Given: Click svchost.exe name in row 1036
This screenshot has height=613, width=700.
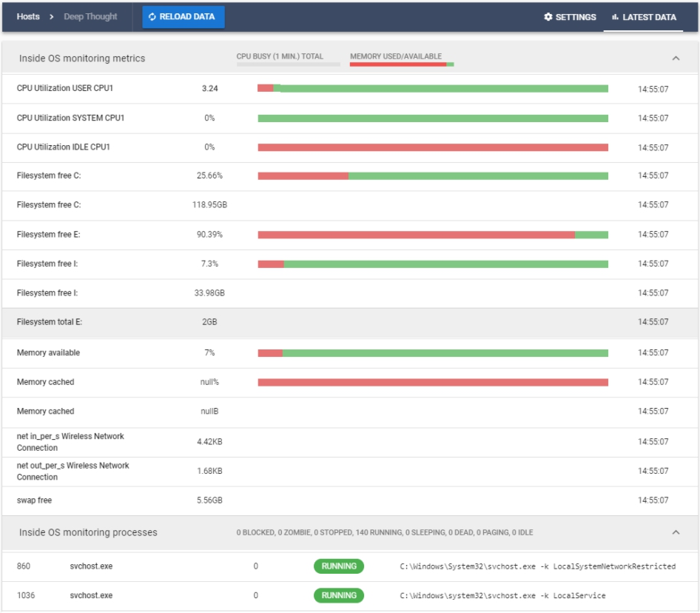Looking at the screenshot, I should 91,595.
